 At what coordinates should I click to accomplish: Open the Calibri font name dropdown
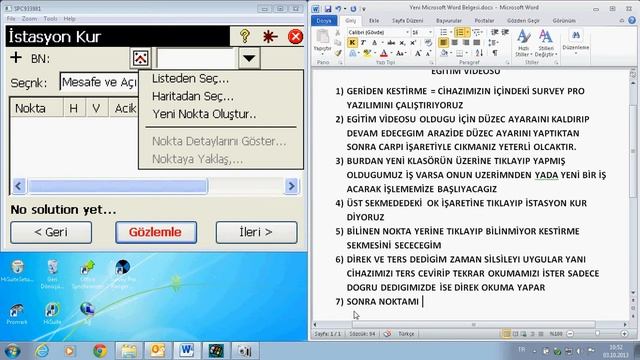(407, 32)
